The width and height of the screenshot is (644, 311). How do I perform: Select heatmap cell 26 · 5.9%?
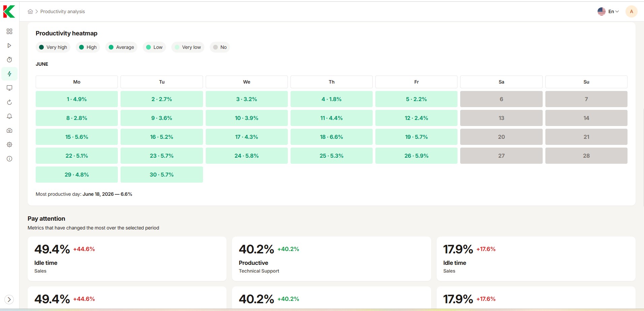416,156
